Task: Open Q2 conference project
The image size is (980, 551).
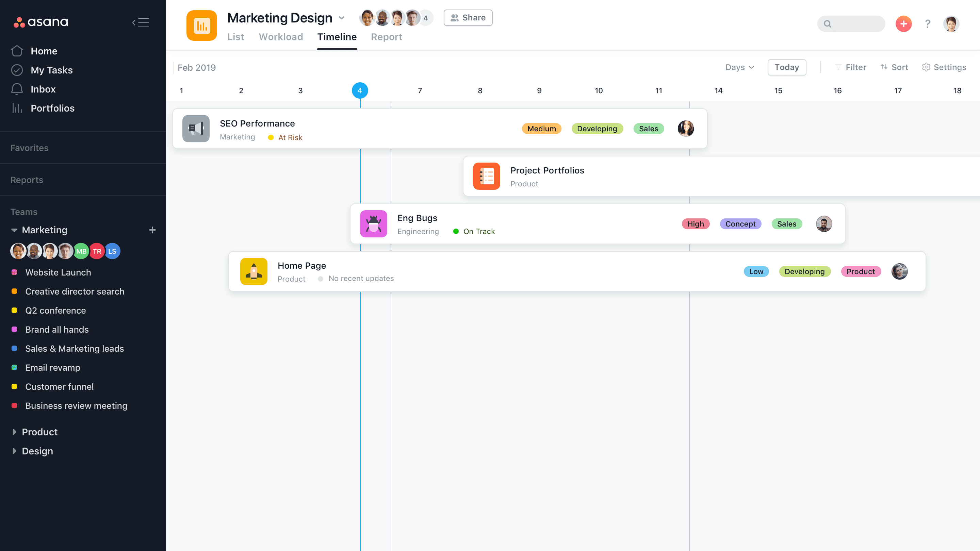Action: [55, 310]
